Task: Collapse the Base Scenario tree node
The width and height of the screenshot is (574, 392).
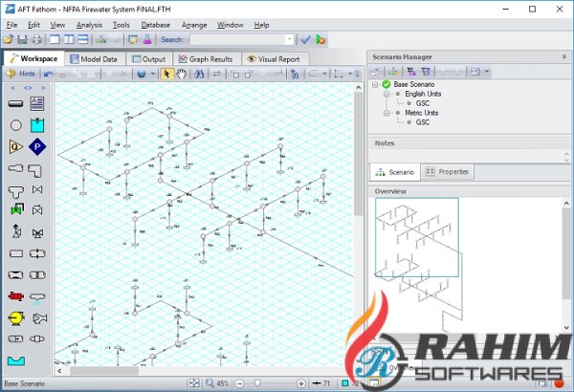Action: coord(375,84)
